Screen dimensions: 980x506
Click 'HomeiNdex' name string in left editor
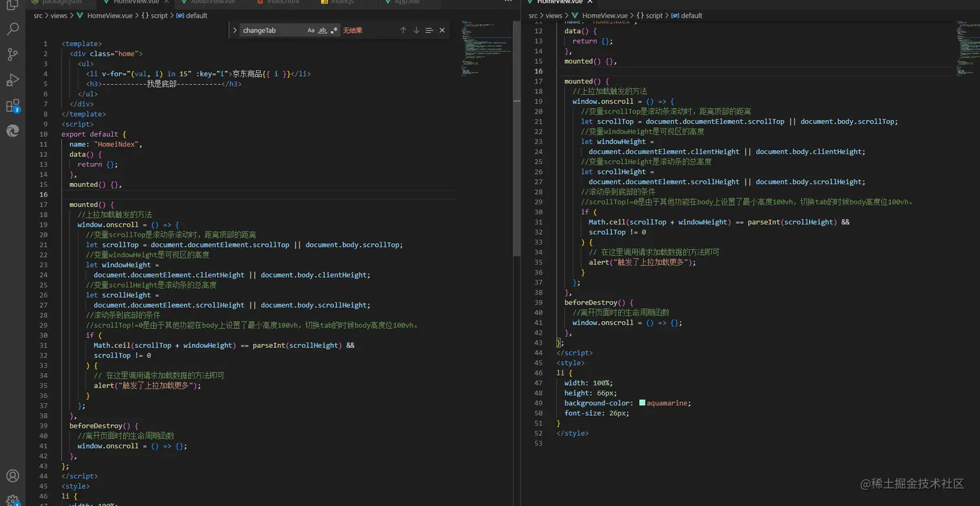click(x=117, y=144)
